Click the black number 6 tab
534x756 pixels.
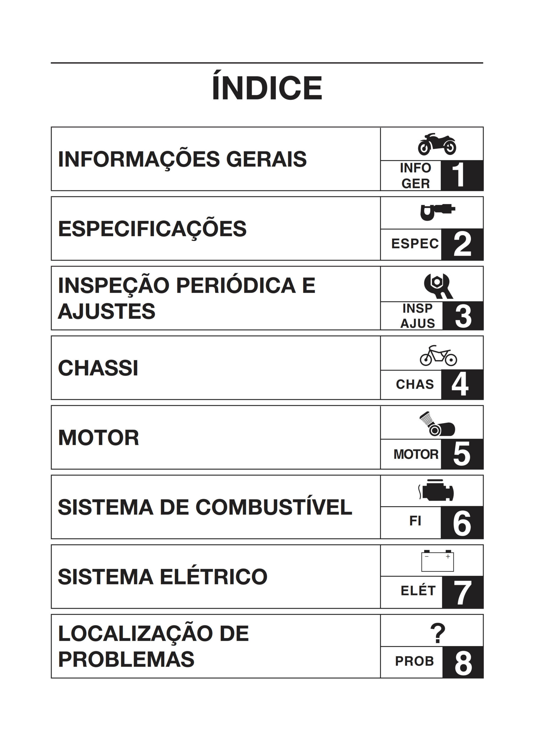(462, 523)
